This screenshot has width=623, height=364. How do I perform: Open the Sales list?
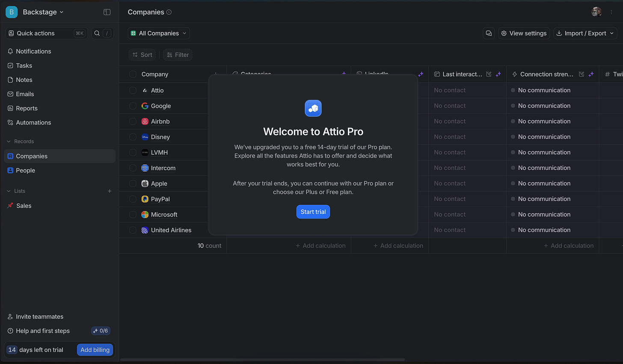60,206
